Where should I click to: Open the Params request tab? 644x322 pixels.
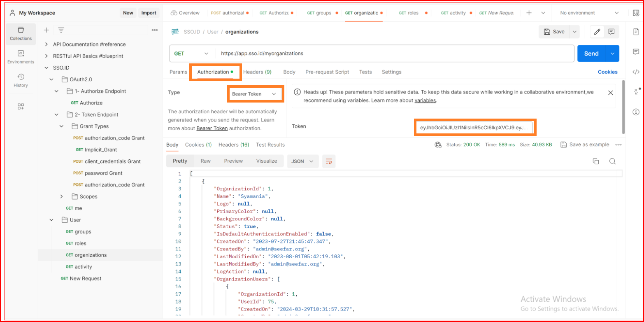point(179,72)
